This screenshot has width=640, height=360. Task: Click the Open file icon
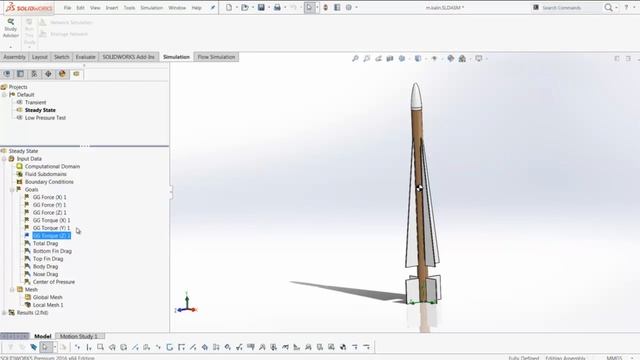pos(244,7)
